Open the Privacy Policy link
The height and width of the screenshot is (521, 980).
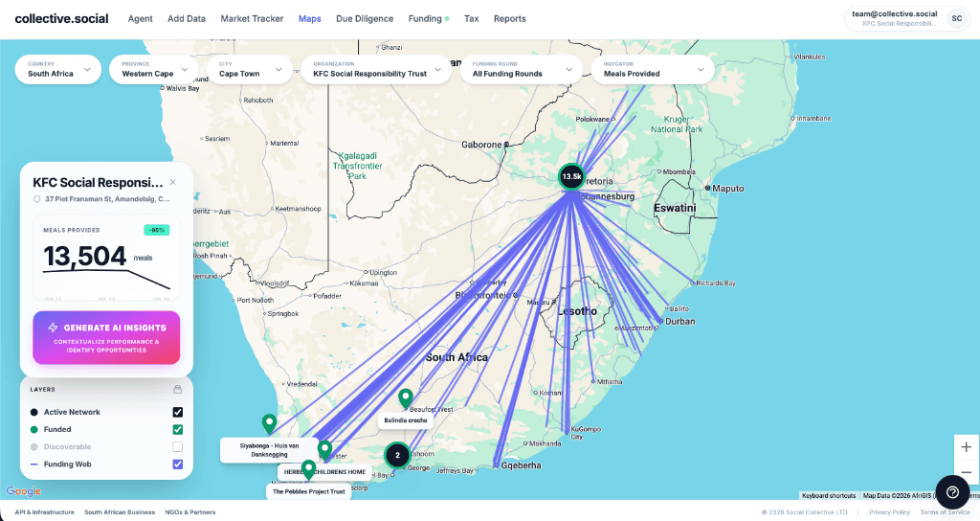[x=889, y=512]
